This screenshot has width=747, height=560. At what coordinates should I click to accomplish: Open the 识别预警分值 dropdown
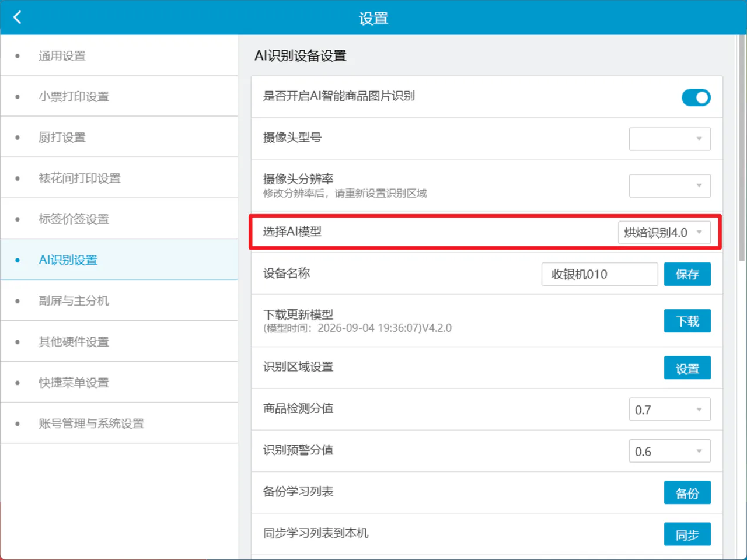669,451
